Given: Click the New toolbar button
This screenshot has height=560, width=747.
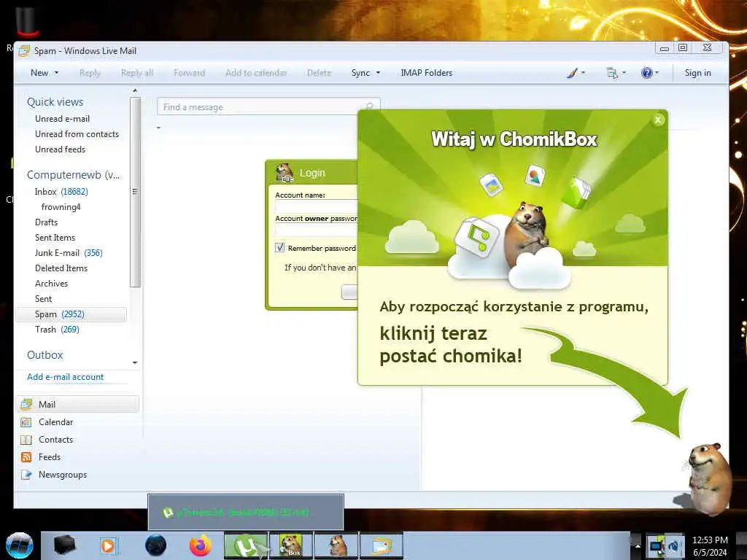Looking at the screenshot, I should click(39, 73).
